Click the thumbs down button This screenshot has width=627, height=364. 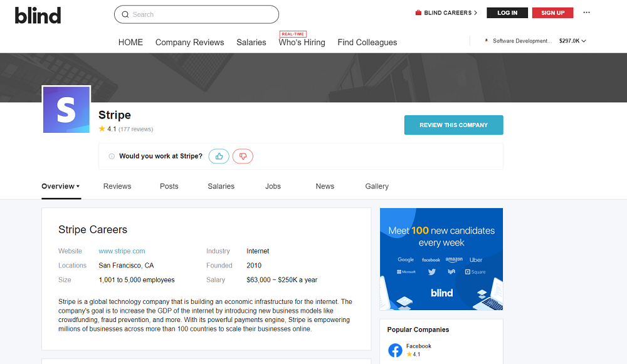(x=243, y=156)
